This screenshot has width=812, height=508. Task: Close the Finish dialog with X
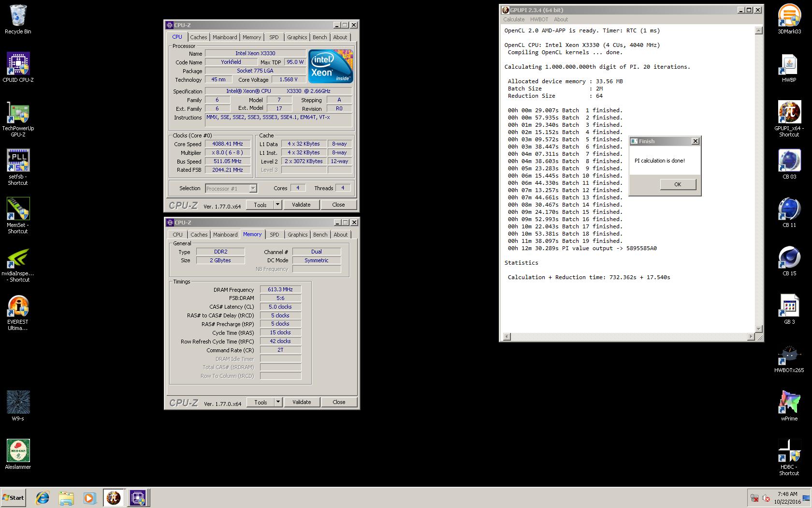tap(696, 141)
